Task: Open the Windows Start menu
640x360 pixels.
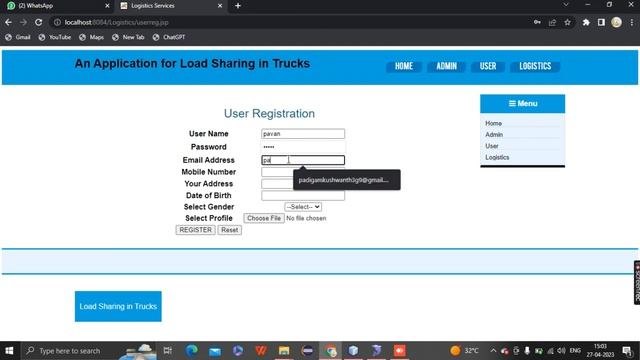Action: coord(9,351)
